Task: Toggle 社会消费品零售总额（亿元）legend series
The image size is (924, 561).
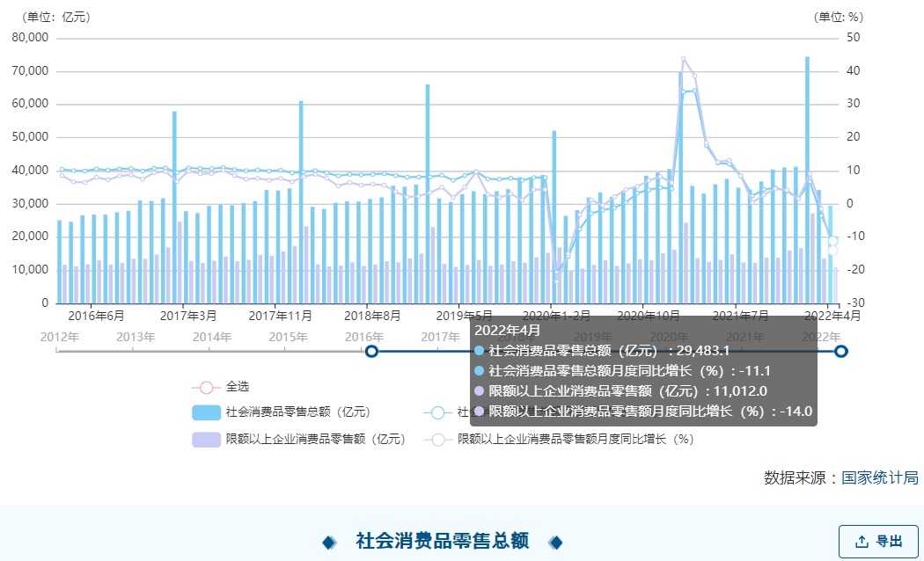Action: pyautogui.click(x=281, y=412)
